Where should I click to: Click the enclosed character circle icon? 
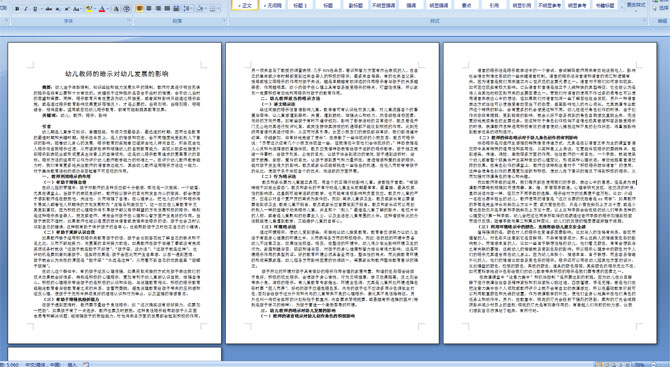tap(126, 9)
